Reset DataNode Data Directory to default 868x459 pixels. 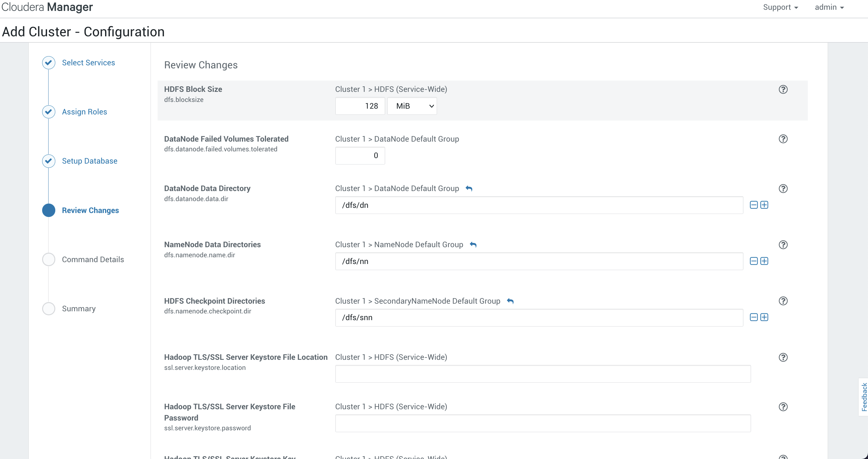(x=469, y=189)
